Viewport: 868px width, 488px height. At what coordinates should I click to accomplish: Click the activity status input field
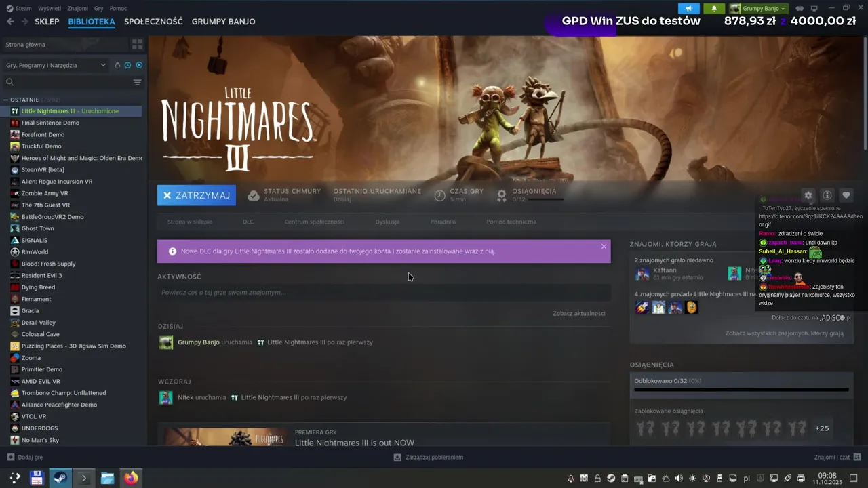[384, 293]
